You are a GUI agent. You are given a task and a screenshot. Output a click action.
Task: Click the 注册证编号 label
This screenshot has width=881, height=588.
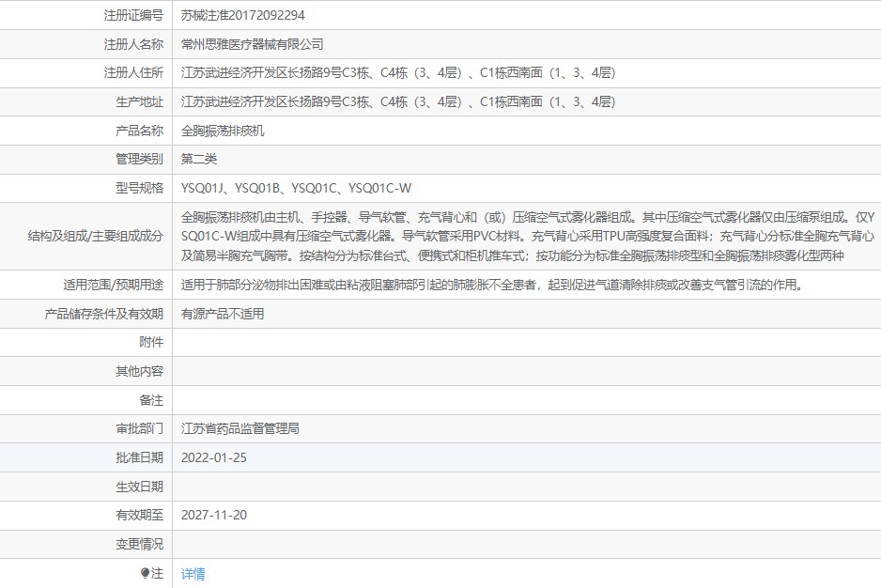pyautogui.click(x=133, y=15)
